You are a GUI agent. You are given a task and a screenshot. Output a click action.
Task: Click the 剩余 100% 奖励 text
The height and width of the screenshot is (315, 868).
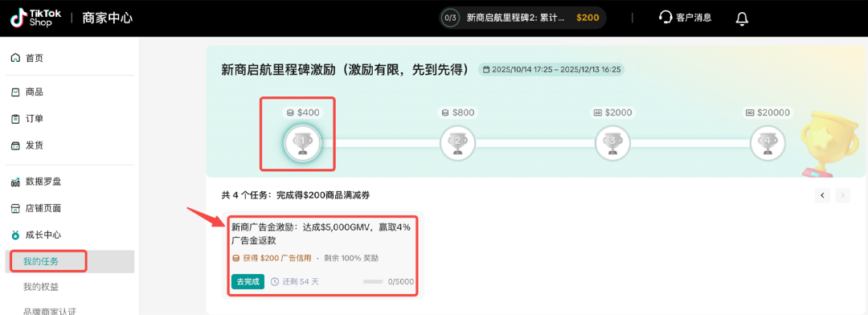pyautogui.click(x=351, y=258)
